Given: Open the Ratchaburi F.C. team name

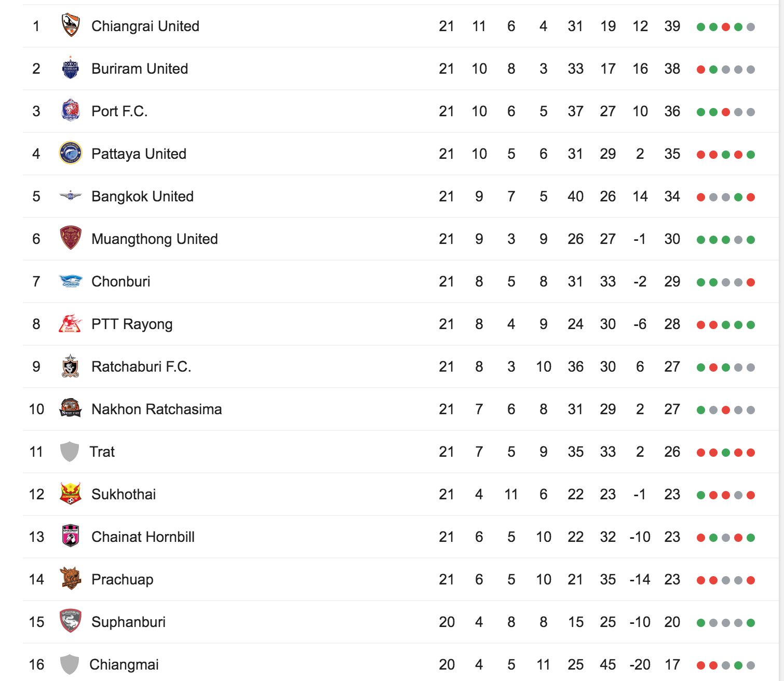Looking at the screenshot, I should pyautogui.click(x=141, y=366).
